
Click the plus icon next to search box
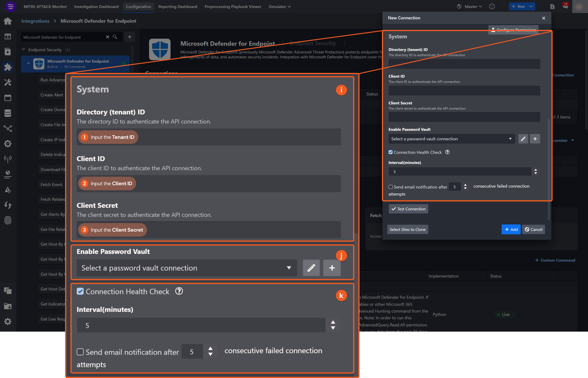[130, 37]
